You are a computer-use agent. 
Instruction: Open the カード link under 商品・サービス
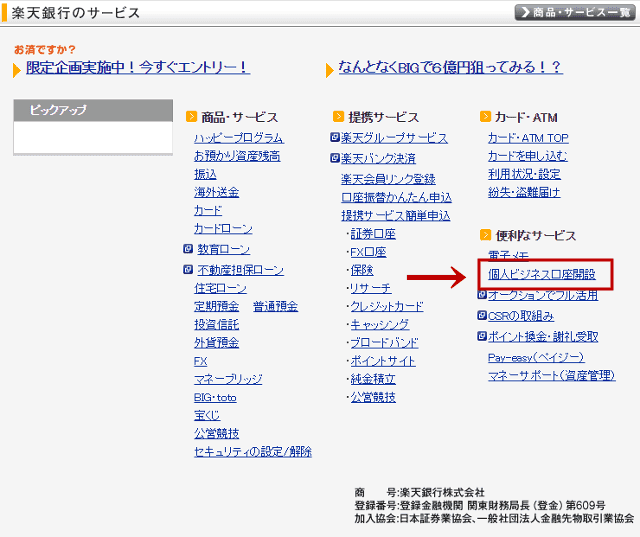click(x=208, y=211)
